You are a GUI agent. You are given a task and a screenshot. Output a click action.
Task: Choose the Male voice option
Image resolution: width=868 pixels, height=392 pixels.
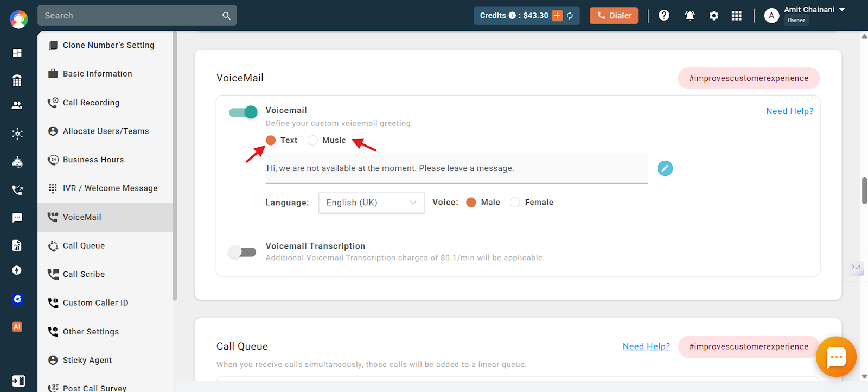(471, 203)
